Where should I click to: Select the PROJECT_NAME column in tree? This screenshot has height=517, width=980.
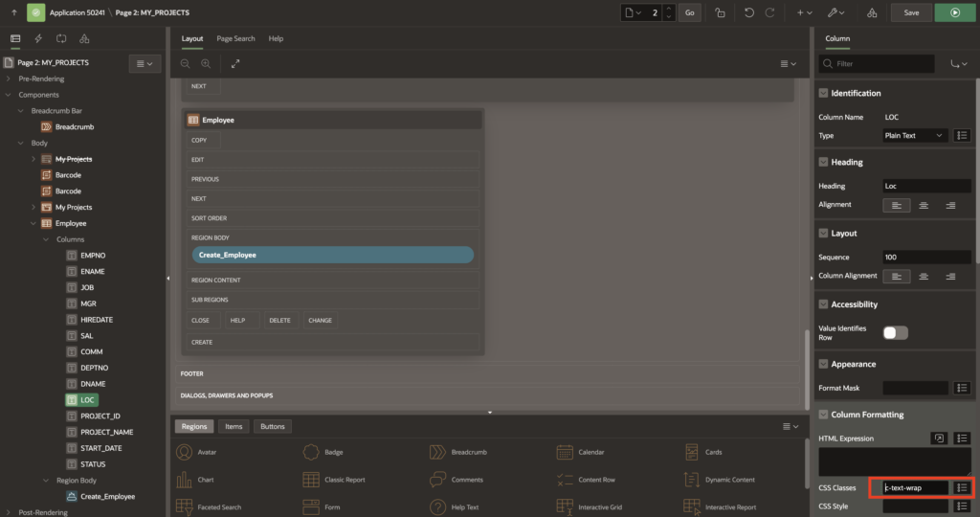pos(107,432)
